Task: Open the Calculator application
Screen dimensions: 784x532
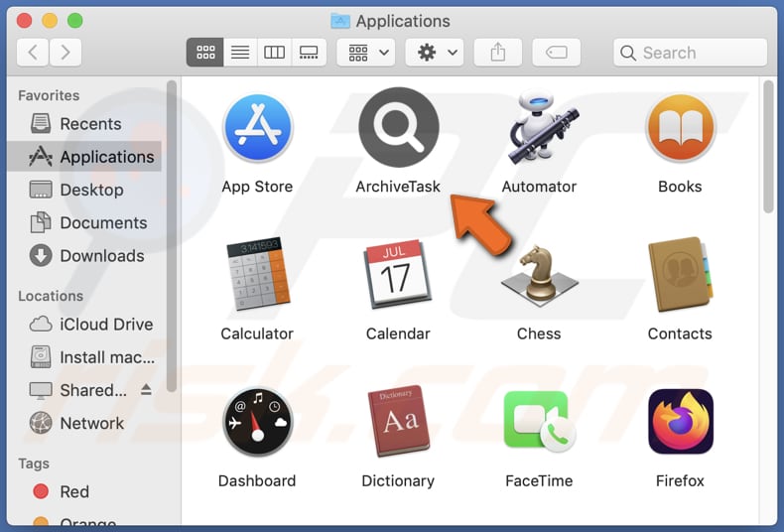Action: [257, 274]
